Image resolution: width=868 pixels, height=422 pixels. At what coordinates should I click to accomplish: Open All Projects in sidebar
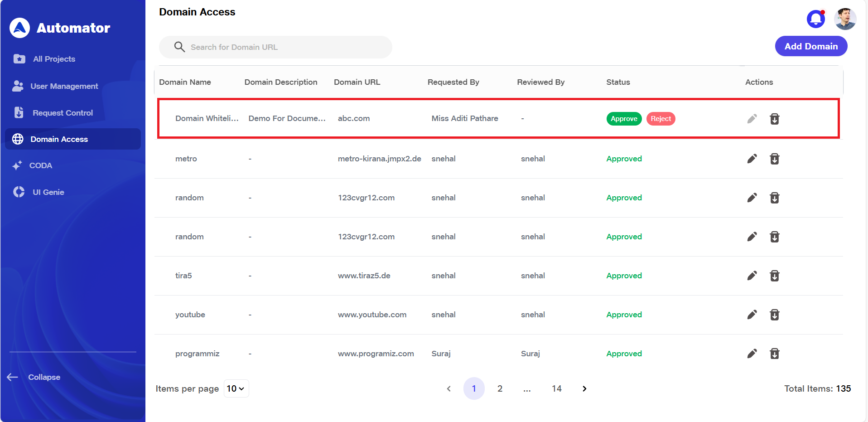pyautogui.click(x=54, y=59)
